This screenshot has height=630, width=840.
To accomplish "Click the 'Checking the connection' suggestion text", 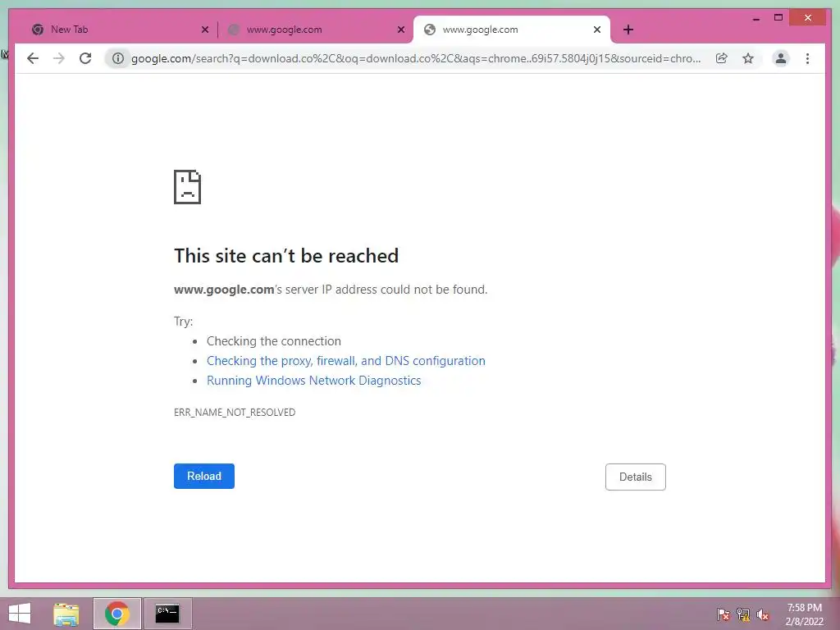I will coord(274,341).
